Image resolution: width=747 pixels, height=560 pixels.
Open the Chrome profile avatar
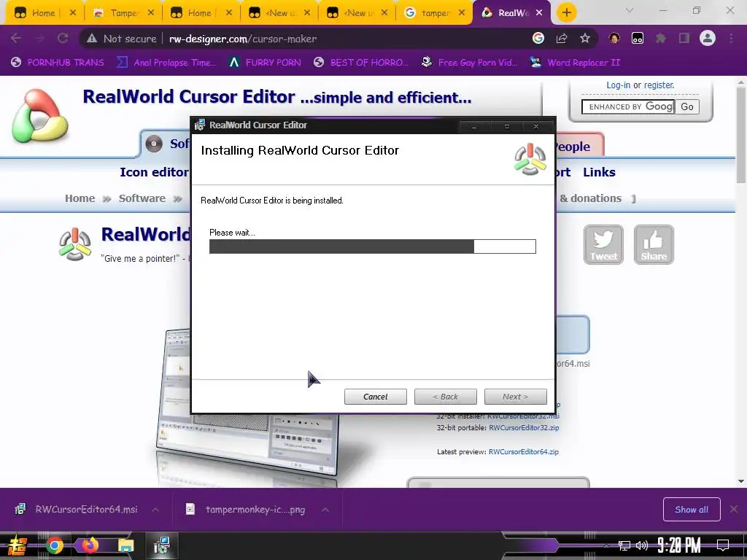[x=708, y=38]
